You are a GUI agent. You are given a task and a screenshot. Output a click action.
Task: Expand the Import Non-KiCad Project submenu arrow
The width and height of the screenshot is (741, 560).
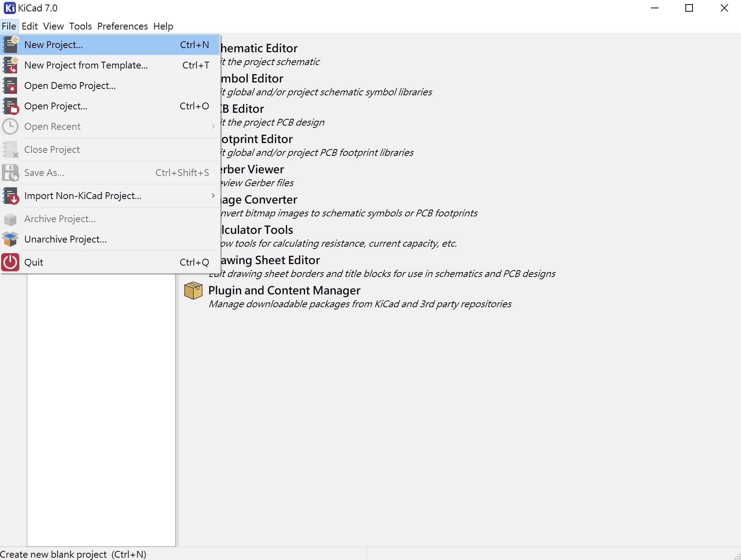click(x=213, y=196)
